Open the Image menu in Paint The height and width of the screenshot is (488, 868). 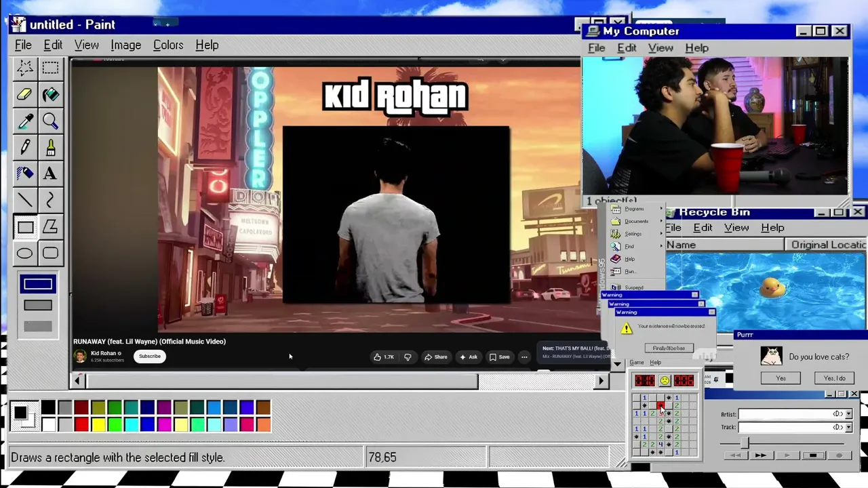point(126,45)
